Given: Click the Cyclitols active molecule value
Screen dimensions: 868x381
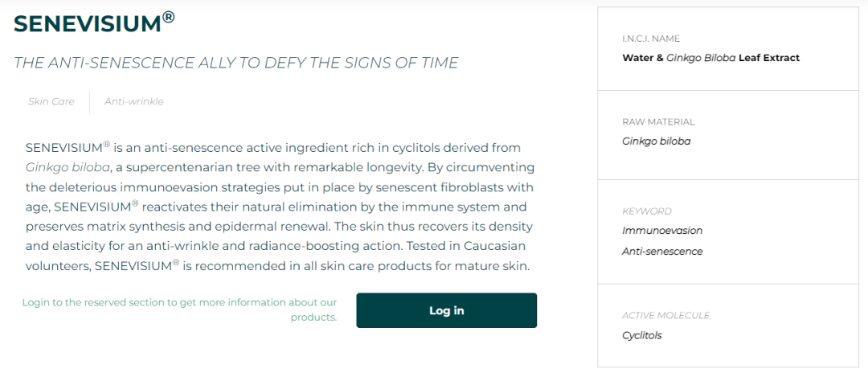Looking at the screenshot, I should [x=642, y=335].
